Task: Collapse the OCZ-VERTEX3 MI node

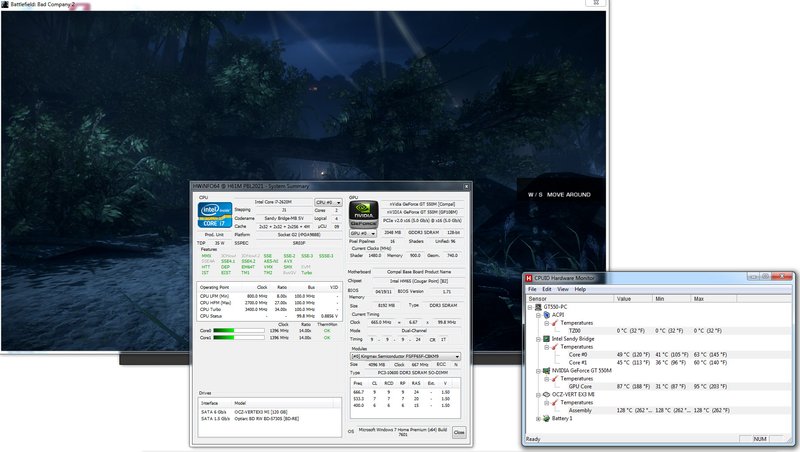Action: tap(538, 394)
